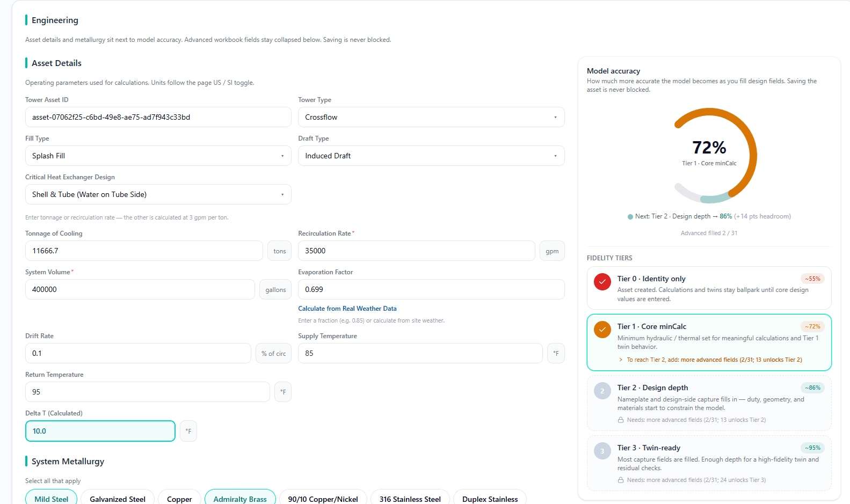Focus the Evaporation Factor field
Viewport: 850px width, 504px height.
pyautogui.click(x=431, y=289)
